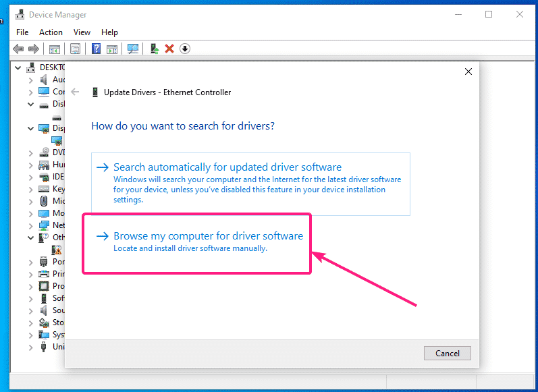538x392 pixels.
Task: Select the disk drive child device icon
Action: coord(57,118)
